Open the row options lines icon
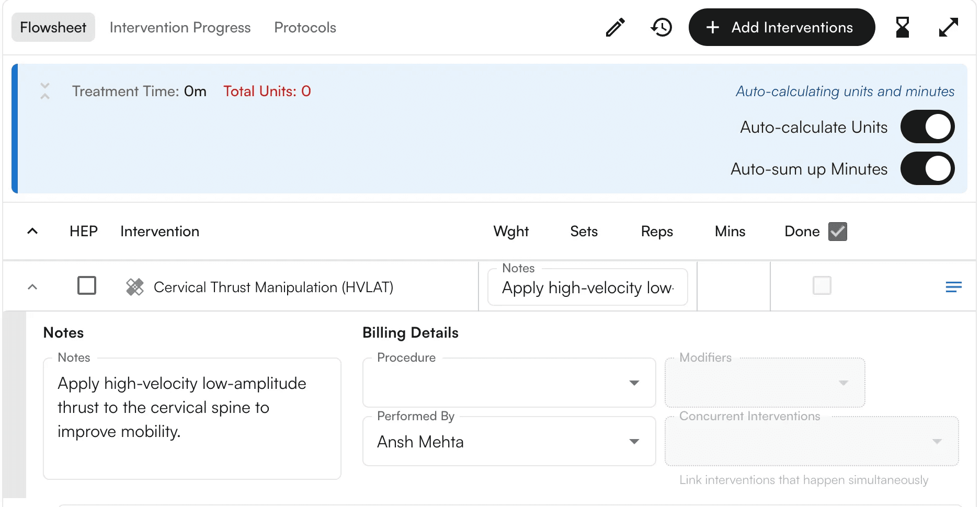980x507 pixels. pyautogui.click(x=953, y=287)
